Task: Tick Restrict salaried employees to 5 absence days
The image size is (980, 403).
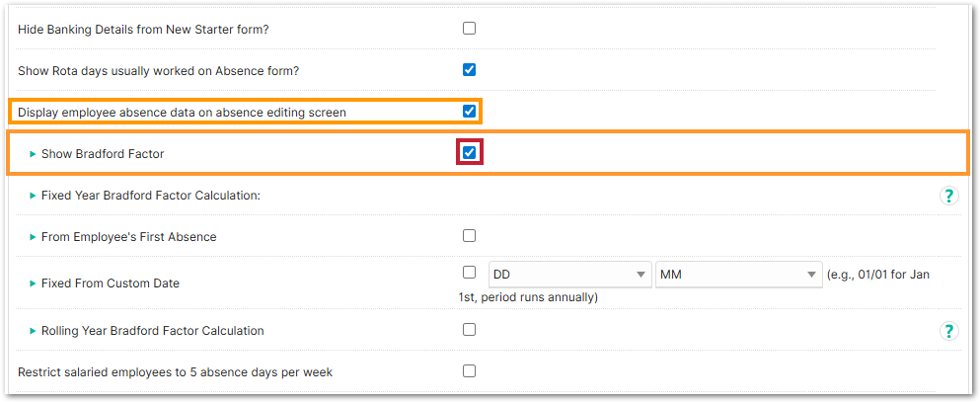Action: click(x=470, y=371)
